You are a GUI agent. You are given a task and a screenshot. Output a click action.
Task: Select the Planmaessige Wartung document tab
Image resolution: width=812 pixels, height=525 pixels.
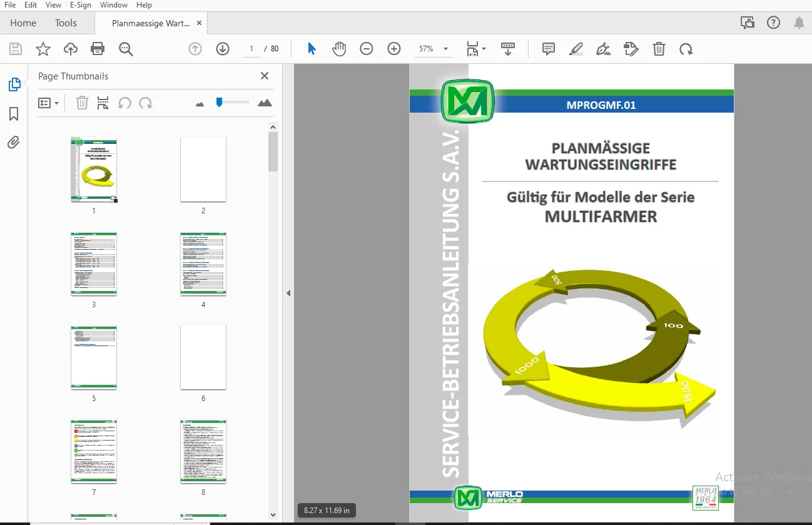[x=151, y=23]
